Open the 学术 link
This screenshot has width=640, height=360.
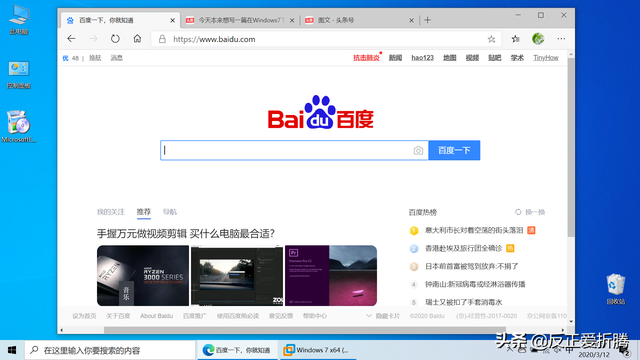point(517,58)
